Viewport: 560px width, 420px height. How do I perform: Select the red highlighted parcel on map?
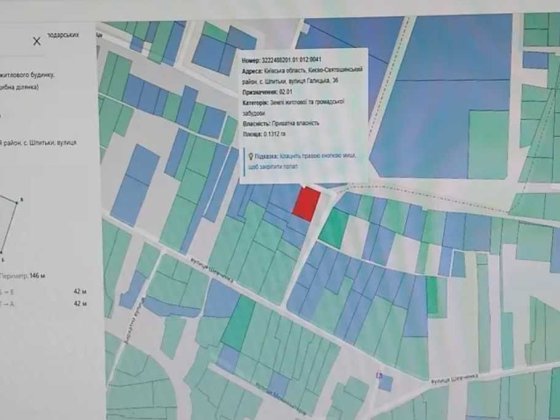coord(306,203)
